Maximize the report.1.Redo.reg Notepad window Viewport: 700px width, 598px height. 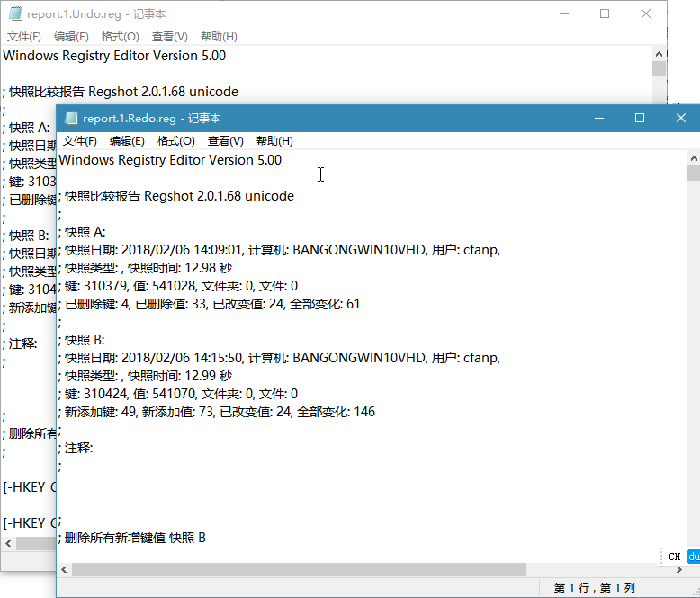(x=640, y=118)
